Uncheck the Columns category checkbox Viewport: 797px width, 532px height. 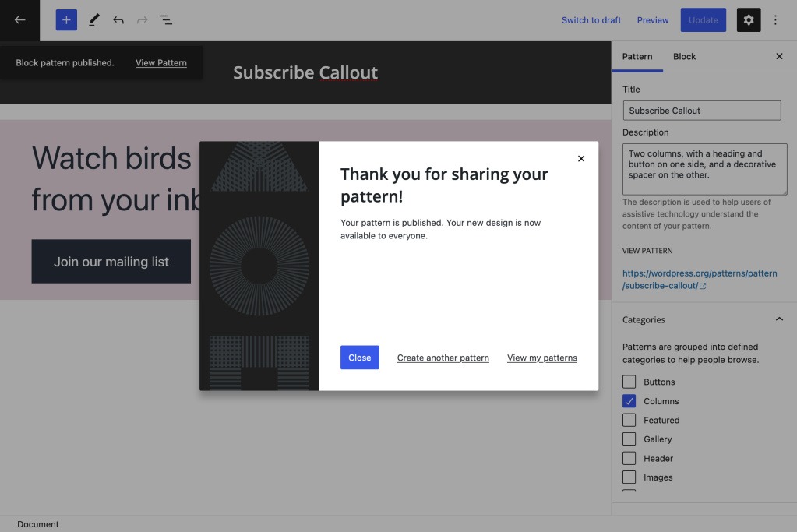(629, 401)
